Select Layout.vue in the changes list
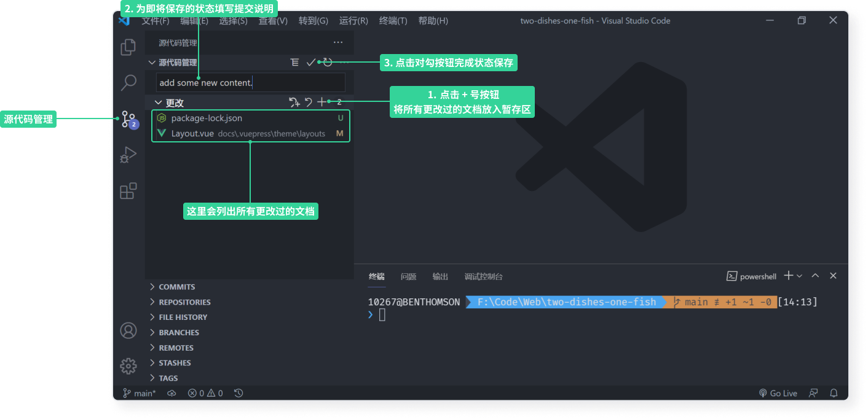868x420 pixels. (x=251, y=133)
